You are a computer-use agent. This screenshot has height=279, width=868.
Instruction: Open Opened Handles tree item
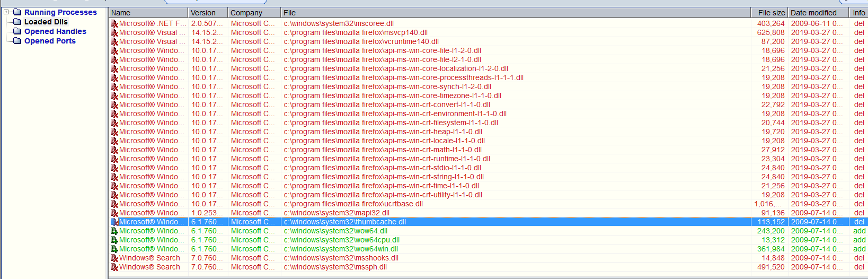55,31
